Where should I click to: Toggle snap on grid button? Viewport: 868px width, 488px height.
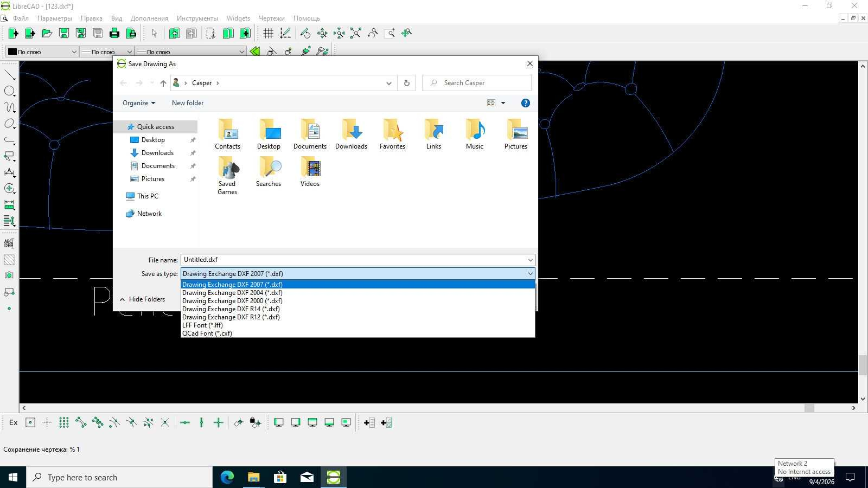coord(64,422)
